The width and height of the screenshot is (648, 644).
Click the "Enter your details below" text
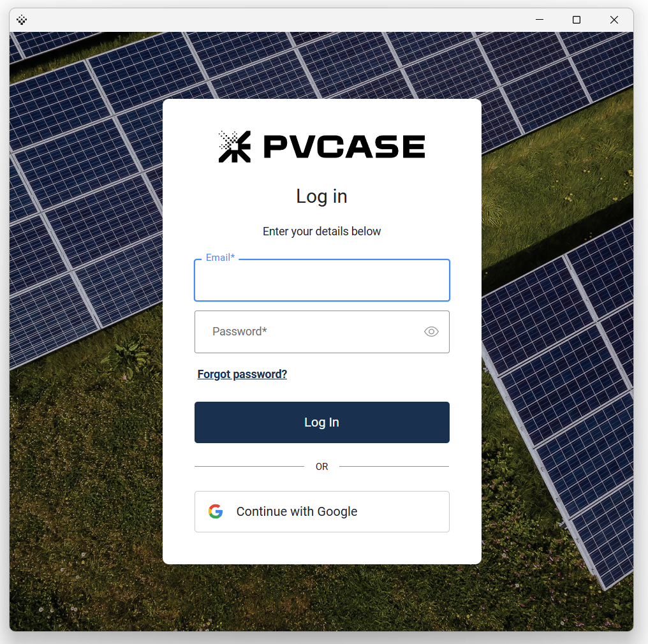(x=321, y=231)
